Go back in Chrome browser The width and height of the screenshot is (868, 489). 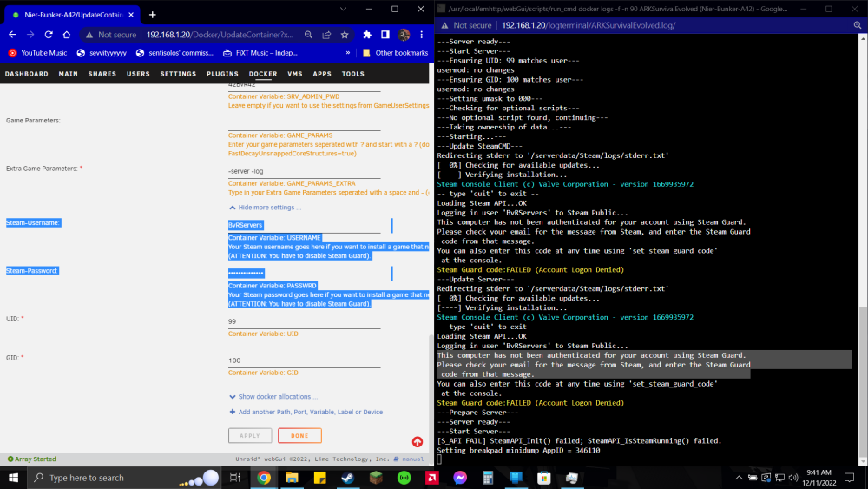click(12, 35)
